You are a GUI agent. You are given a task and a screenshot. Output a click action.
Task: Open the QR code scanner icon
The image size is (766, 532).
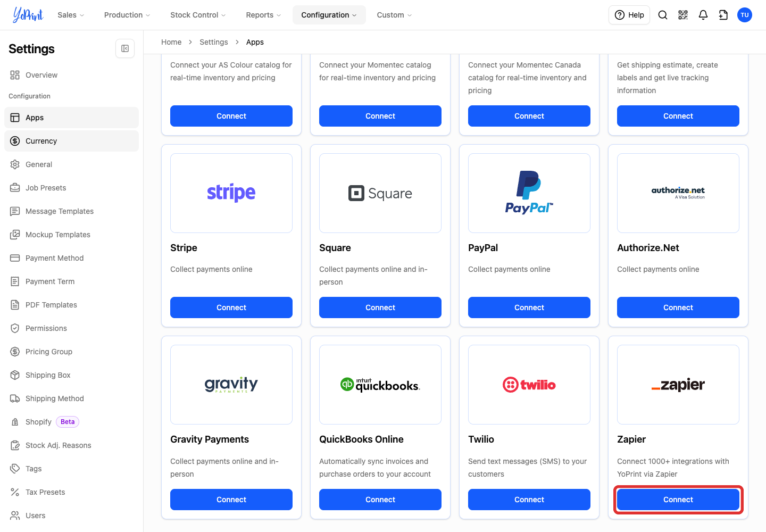pos(683,15)
